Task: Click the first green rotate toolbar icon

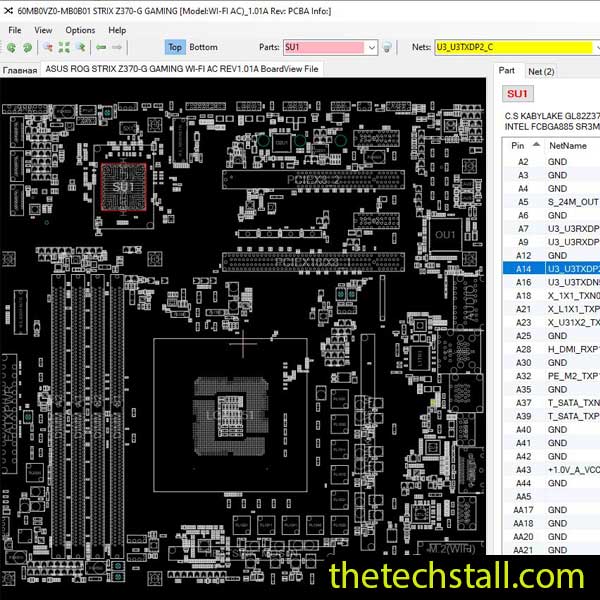Action: click(11, 47)
